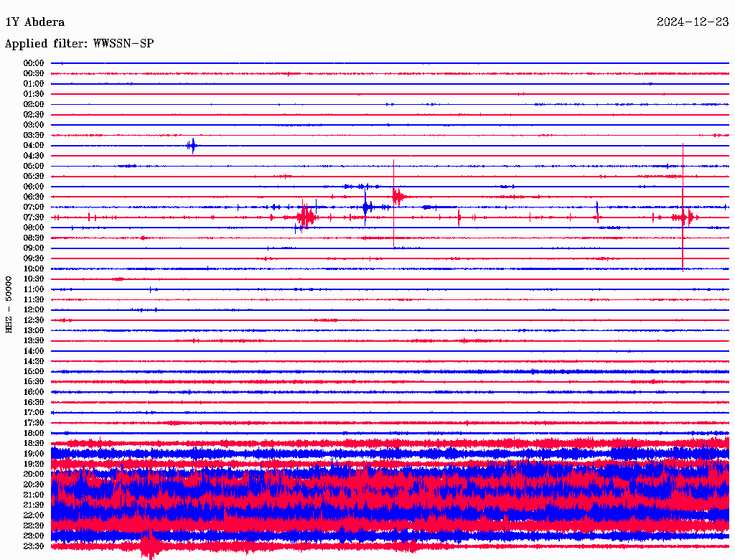Select the 19:30 time label

tap(34, 465)
